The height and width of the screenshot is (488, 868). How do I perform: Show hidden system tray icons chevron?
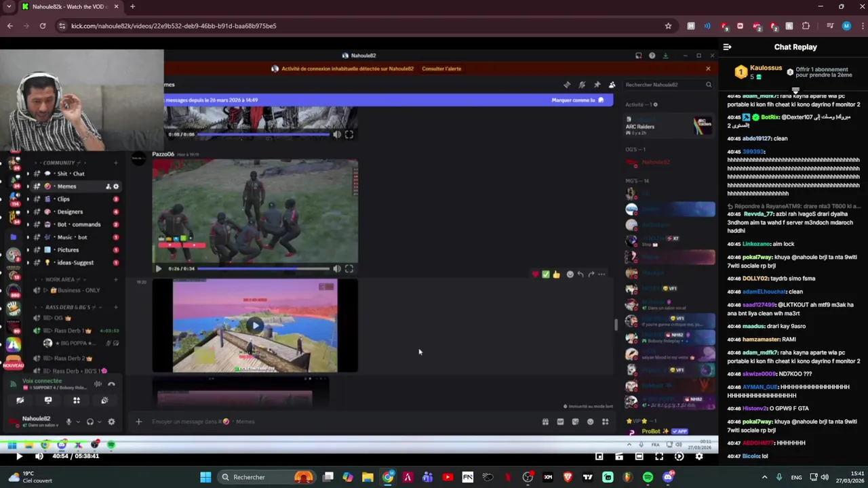point(764,477)
